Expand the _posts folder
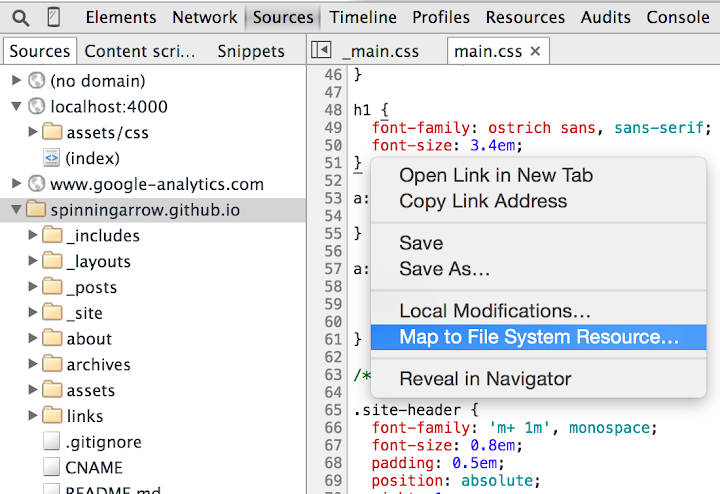This screenshot has height=494, width=720. [x=33, y=286]
